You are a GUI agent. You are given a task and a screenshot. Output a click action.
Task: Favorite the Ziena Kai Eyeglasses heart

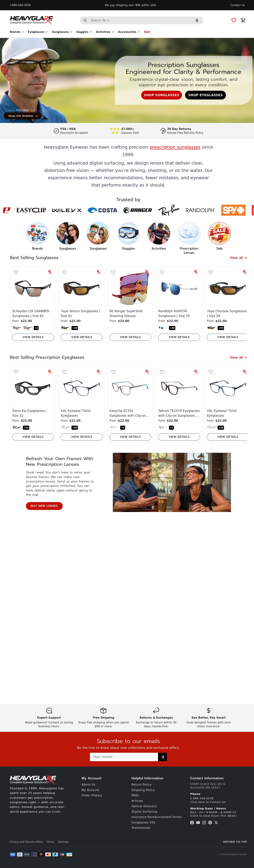point(16,372)
